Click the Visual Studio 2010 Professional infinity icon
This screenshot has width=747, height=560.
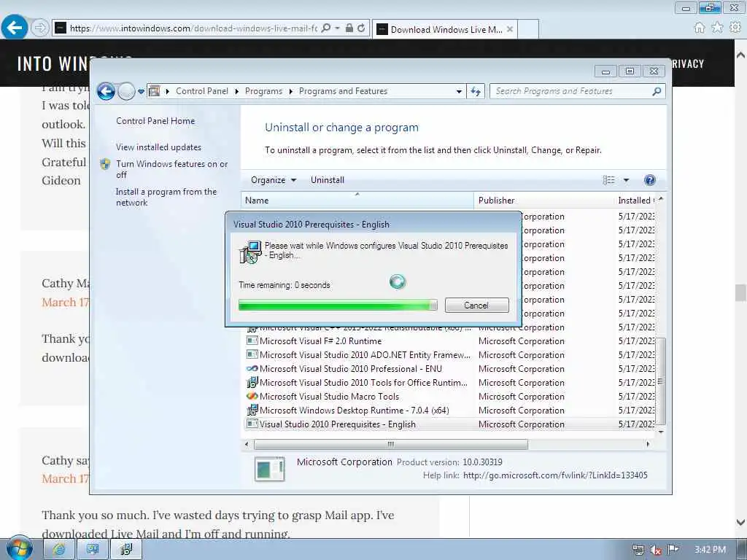pyautogui.click(x=252, y=368)
